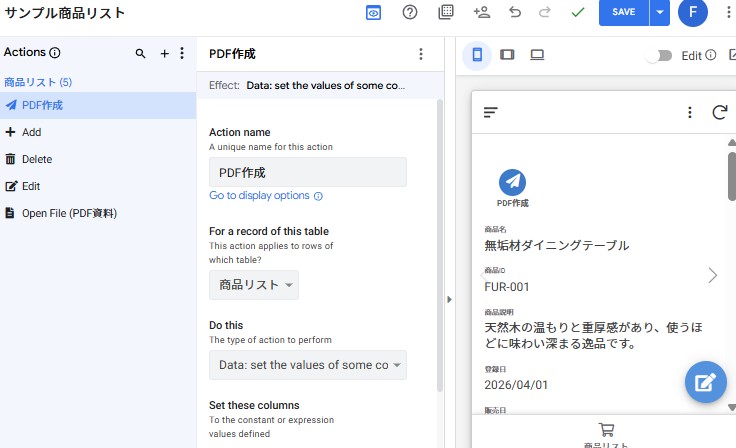Select Open File (PDF資料) action
This screenshot has width=736, height=448.
pyautogui.click(x=70, y=213)
